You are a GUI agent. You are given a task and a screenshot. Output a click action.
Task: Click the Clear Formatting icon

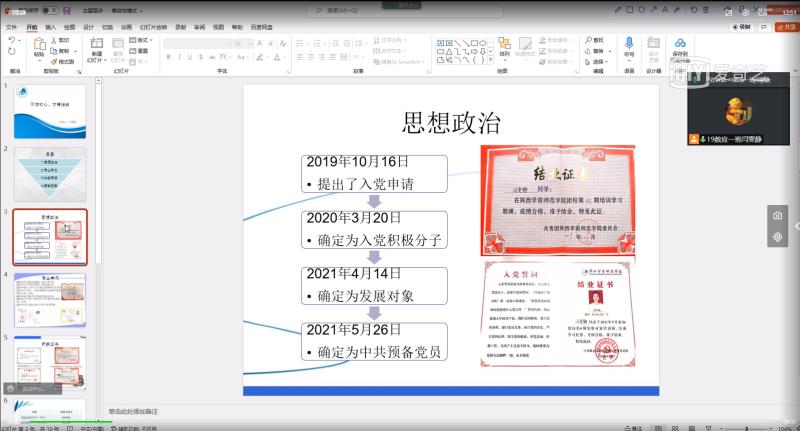283,43
